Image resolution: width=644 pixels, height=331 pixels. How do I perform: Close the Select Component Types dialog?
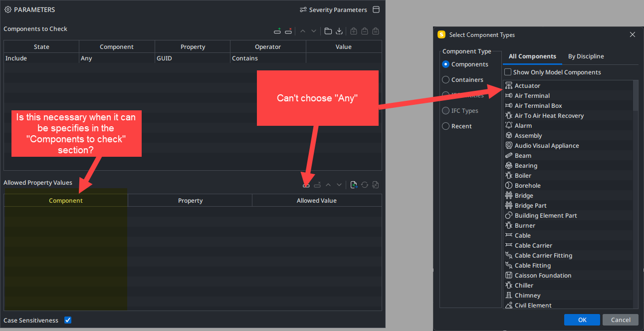[633, 34]
